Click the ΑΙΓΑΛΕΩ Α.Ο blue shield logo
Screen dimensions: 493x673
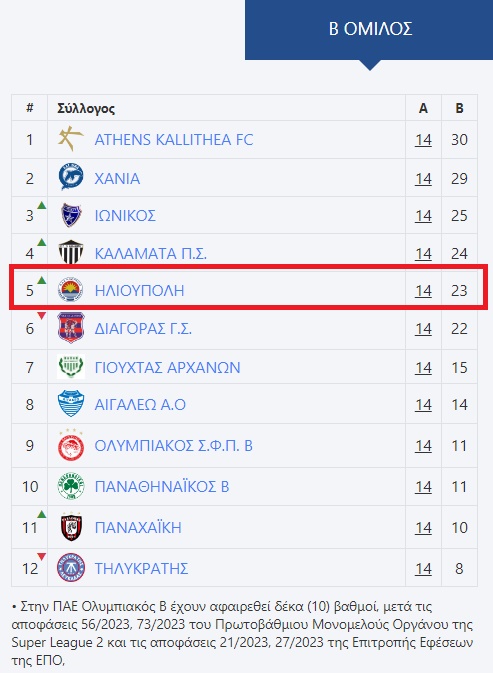click(71, 403)
